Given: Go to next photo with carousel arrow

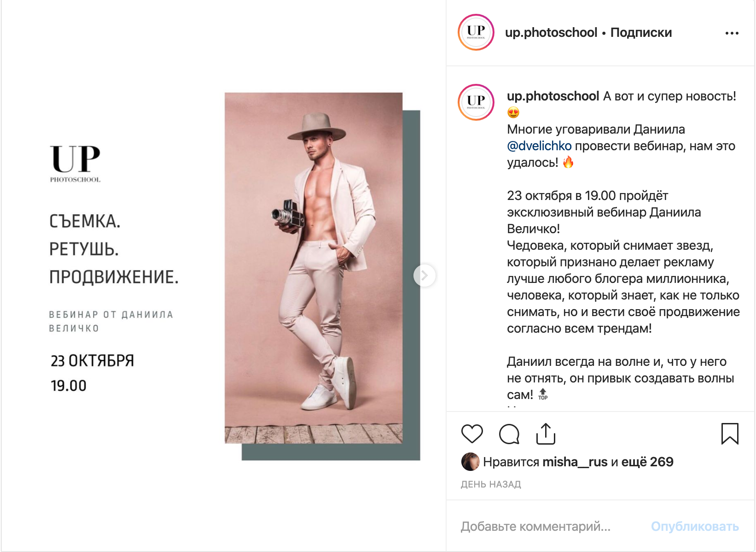Looking at the screenshot, I should pyautogui.click(x=424, y=276).
